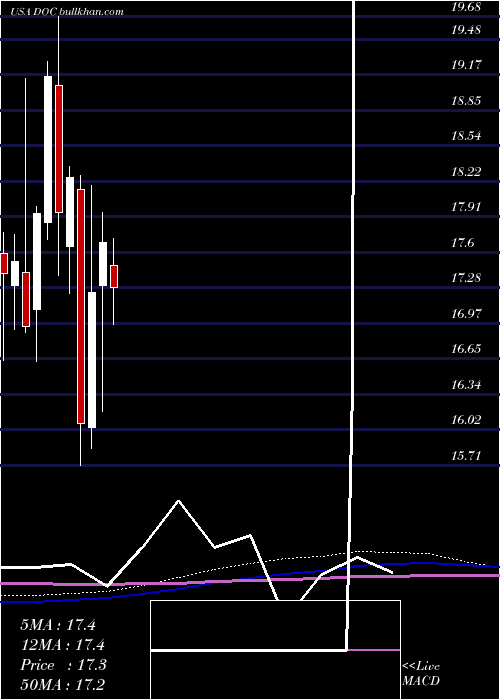The height and width of the screenshot is (700, 500).
Task: Select the tall white candlestick topping near 19.17
Action: coord(48,149)
